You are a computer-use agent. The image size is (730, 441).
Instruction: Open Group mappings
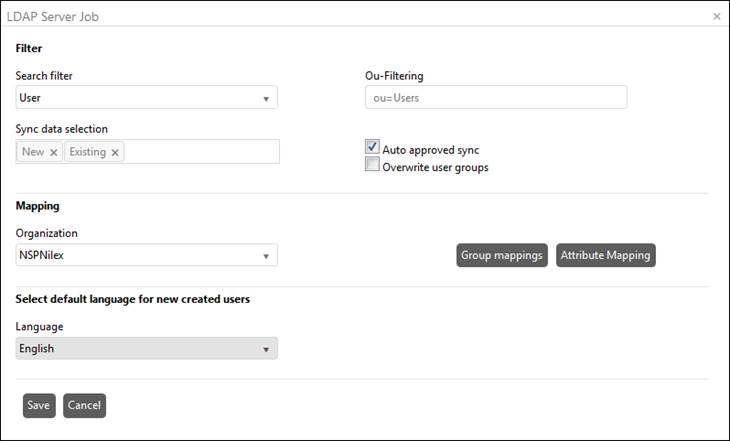click(503, 255)
